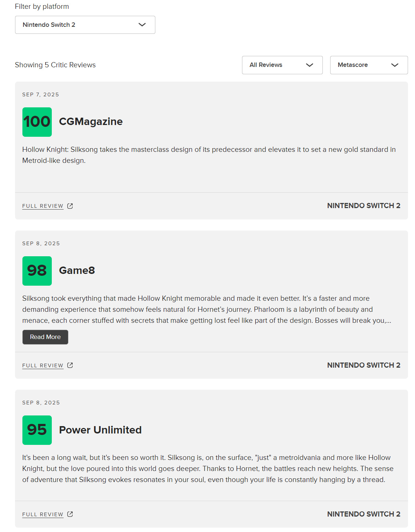This screenshot has width=415, height=532.
Task: Click chevron arrow on Metascore dropdown
Action: [x=395, y=65]
